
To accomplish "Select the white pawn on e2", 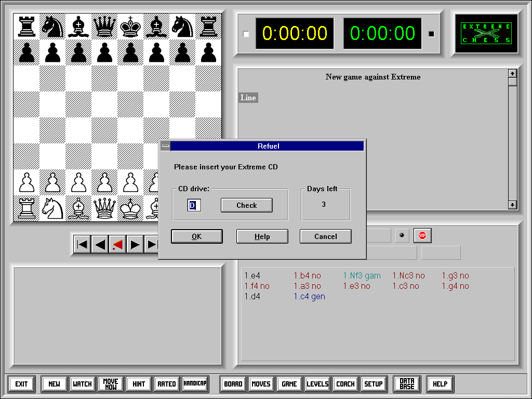I will [x=130, y=182].
